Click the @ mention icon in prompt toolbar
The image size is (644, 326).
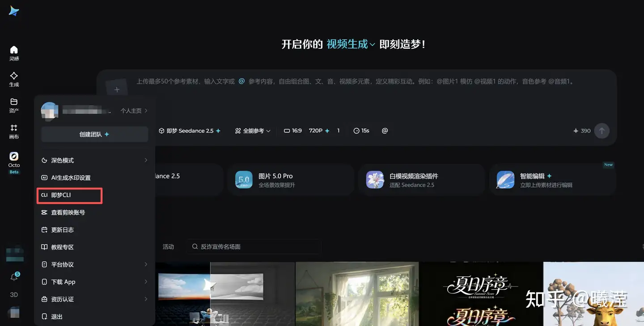385,131
